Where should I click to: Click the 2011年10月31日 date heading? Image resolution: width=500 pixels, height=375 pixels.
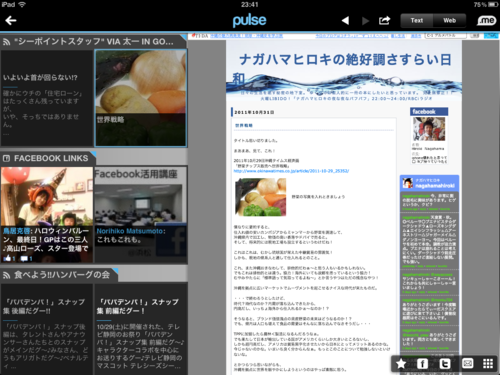[254, 112]
